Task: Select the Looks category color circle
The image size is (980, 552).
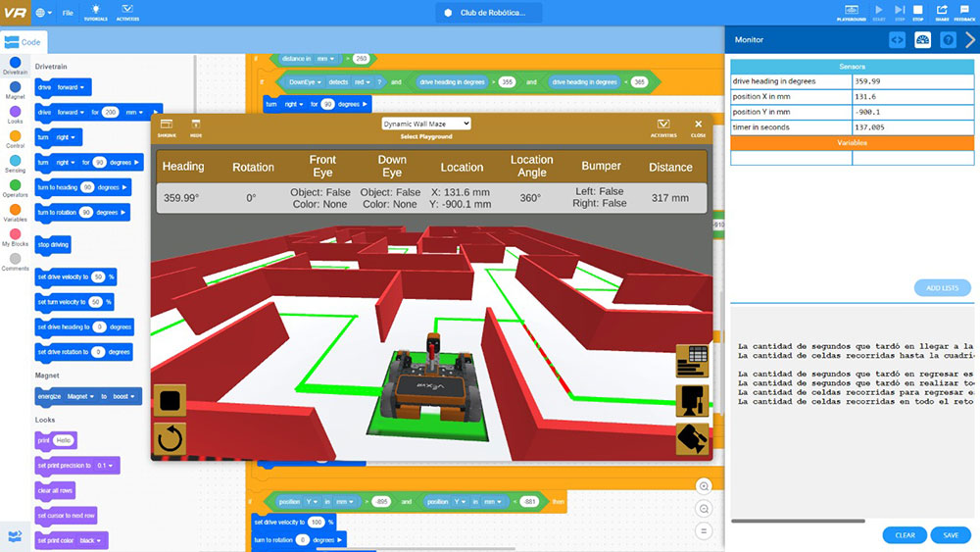Action: [x=15, y=112]
